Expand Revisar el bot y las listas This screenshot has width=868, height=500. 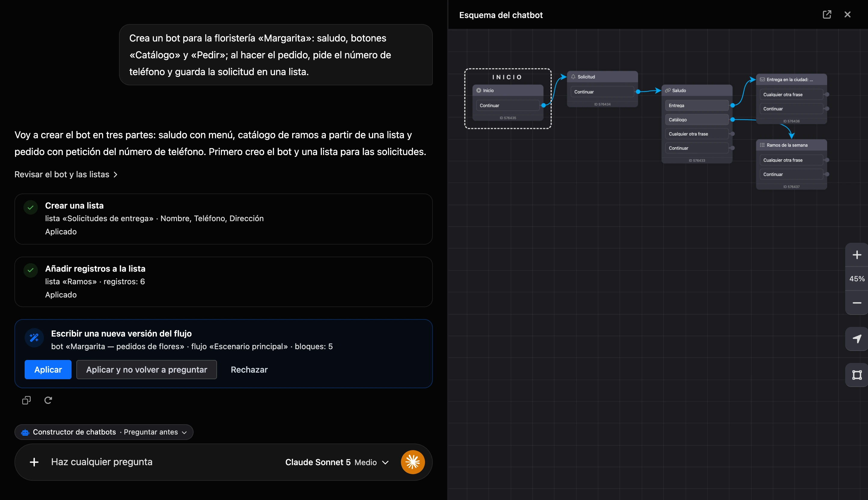point(66,175)
